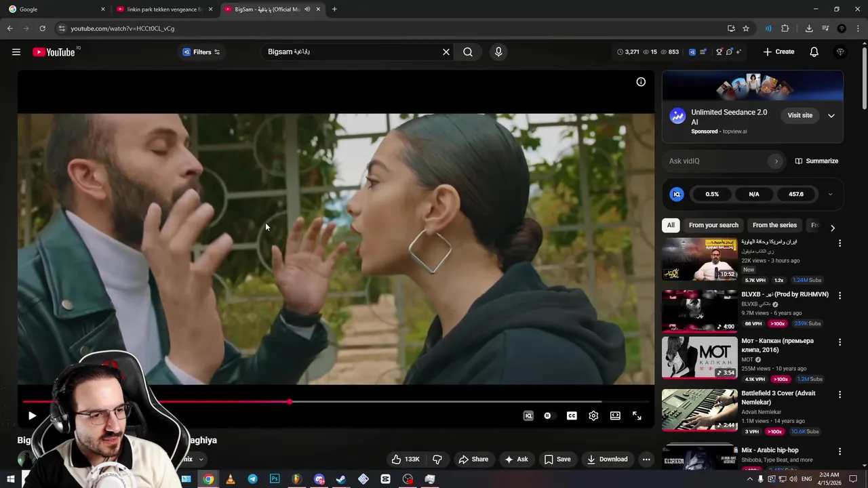The width and height of the screenshot is (868, 488).
Task: Expand the sponsored ad chevron
Action: 831,116
